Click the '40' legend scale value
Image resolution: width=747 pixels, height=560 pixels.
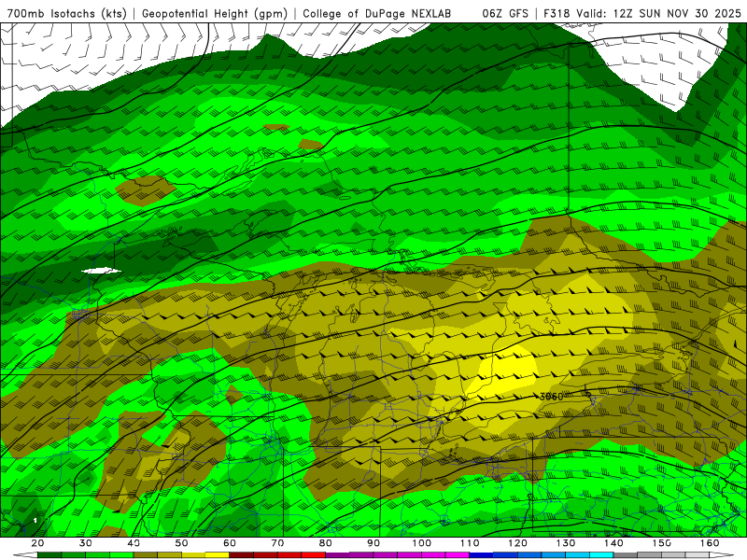[x=134, y=543]
